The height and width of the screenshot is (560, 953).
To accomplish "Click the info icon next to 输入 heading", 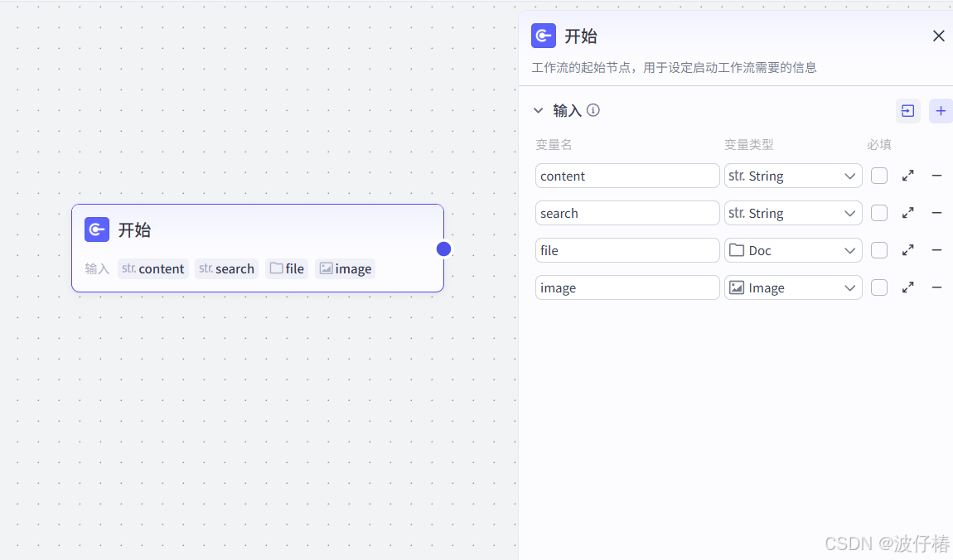I will tap(593, 109).
